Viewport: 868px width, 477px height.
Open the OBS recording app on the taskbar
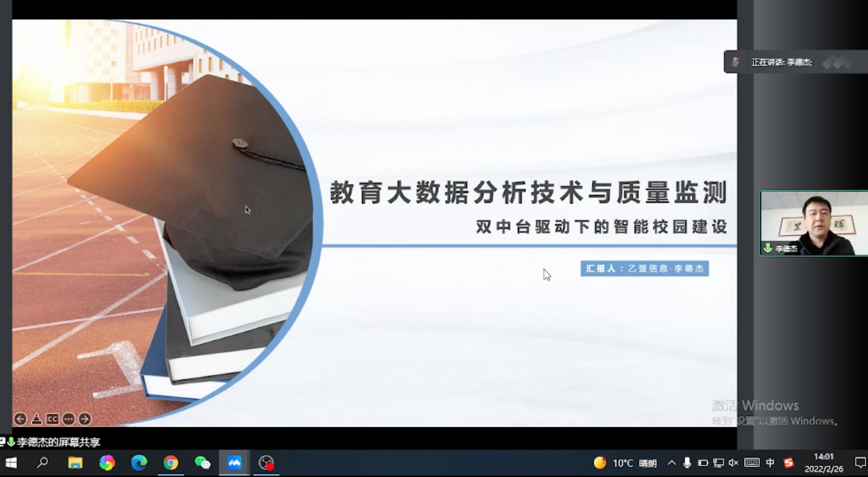[x=266, y=463]
